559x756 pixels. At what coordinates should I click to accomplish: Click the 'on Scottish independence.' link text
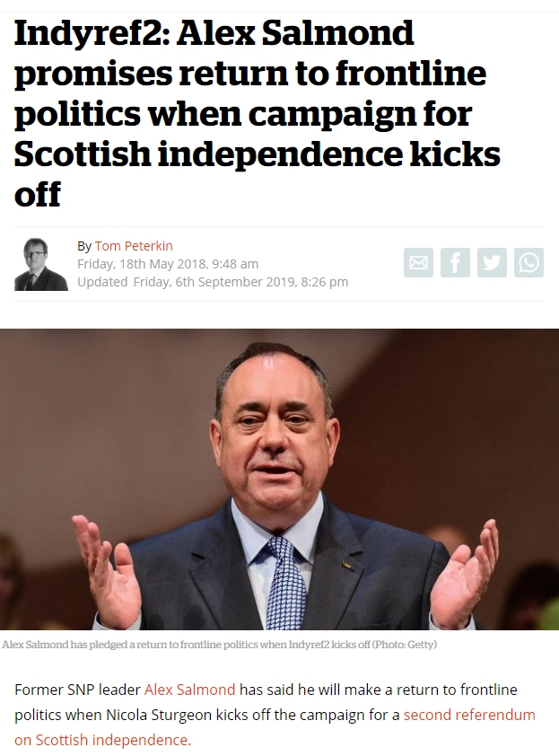coord(102,740)
